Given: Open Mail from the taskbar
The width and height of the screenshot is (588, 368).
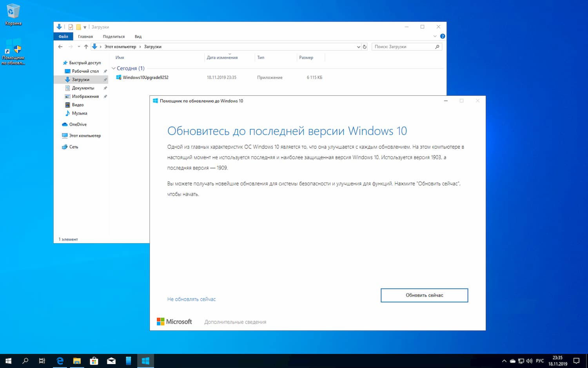Looking at the screenshot, I should (x=111, y=361).
